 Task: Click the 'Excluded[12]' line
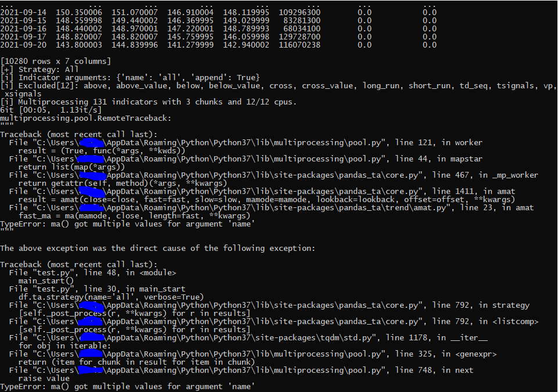[279, 86]
